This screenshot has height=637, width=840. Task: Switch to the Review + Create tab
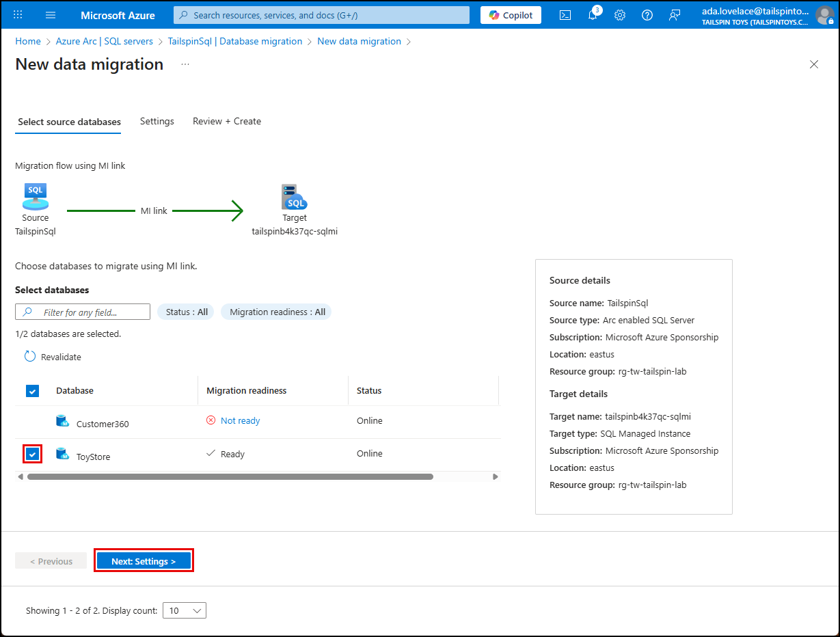(x=226, y=121)
